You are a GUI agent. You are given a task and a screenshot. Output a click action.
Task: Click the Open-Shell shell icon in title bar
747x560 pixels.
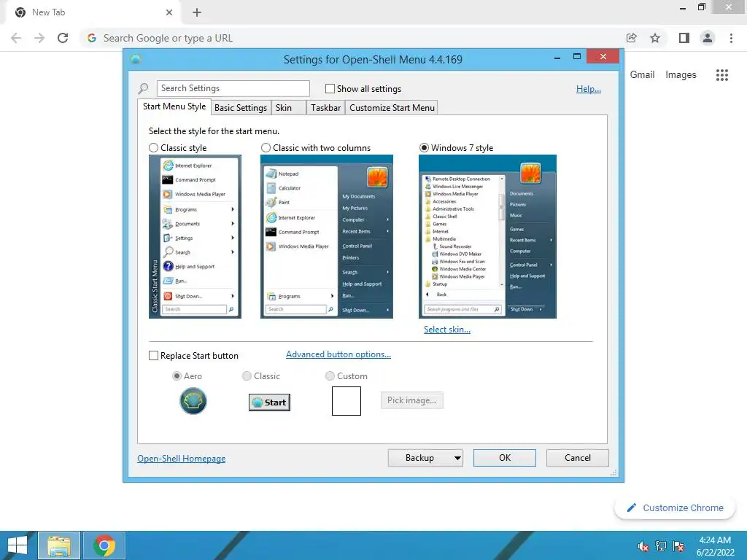point(136,59)
